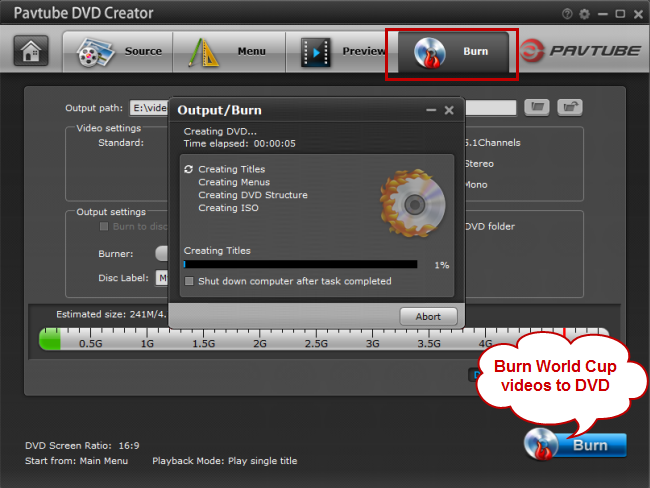Close the Output/Burn dialog
Image resolution: width=650 pixels, height=488 pixels.
click(x=449, y=110)
